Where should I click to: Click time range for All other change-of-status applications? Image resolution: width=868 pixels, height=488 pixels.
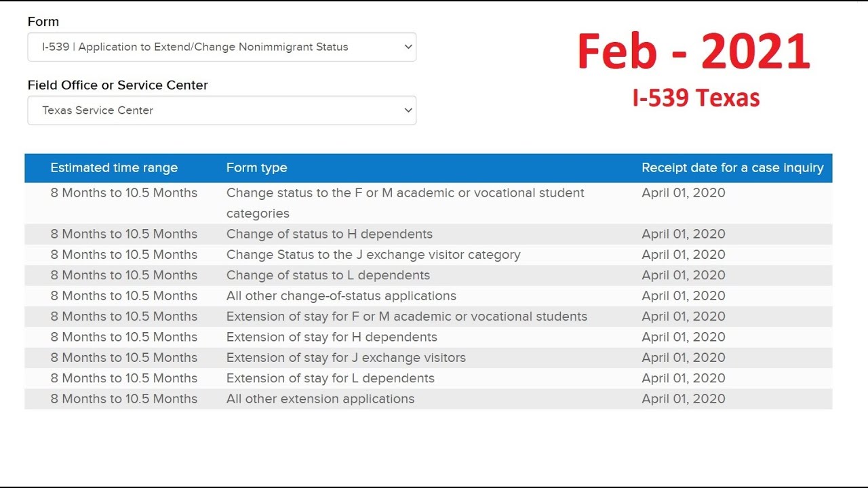click(124, 296)
